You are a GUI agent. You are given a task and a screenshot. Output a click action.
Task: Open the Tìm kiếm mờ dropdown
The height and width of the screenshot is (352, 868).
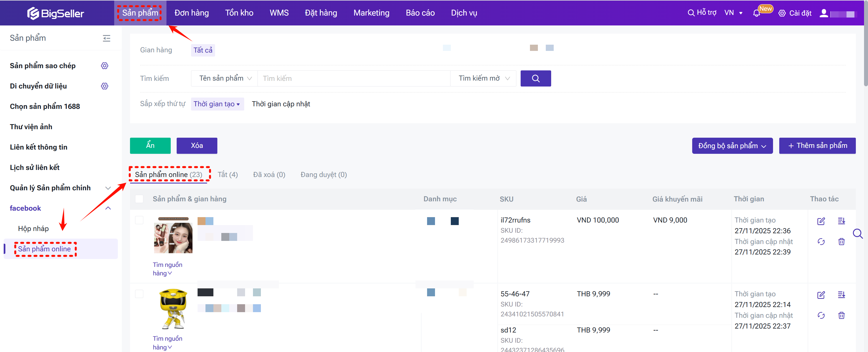pos(483,78)
